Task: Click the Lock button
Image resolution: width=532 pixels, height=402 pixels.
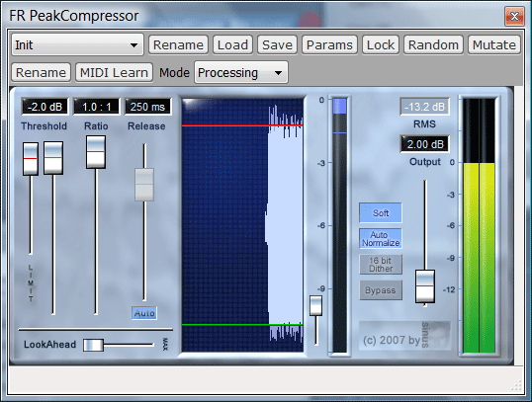Action: (381, 44)
